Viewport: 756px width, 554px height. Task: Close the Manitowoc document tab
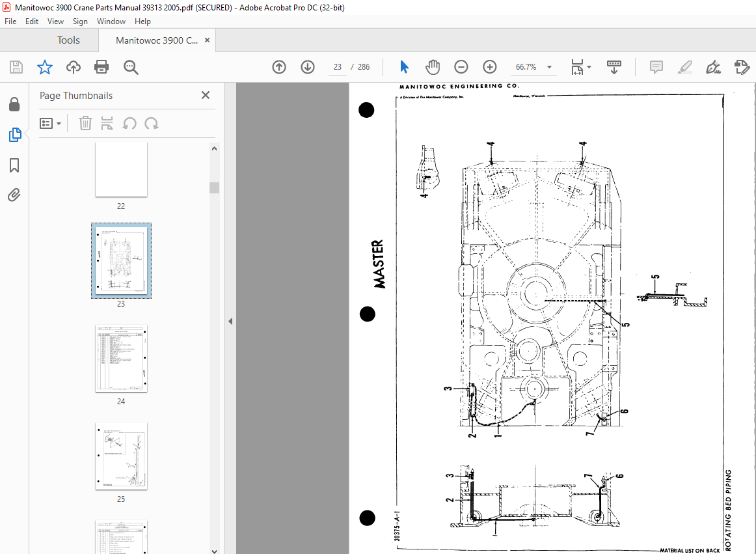pyautogui.click(x=208, y=40)
